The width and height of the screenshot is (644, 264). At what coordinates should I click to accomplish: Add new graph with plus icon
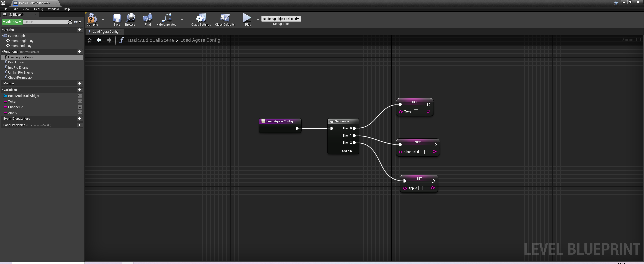pos(80,30)
